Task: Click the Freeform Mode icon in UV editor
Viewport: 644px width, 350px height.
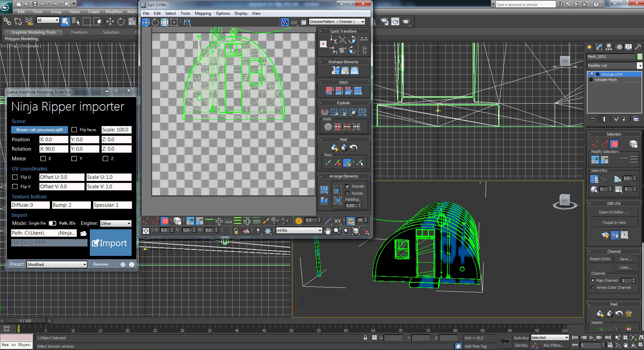Action: (174, 22)
